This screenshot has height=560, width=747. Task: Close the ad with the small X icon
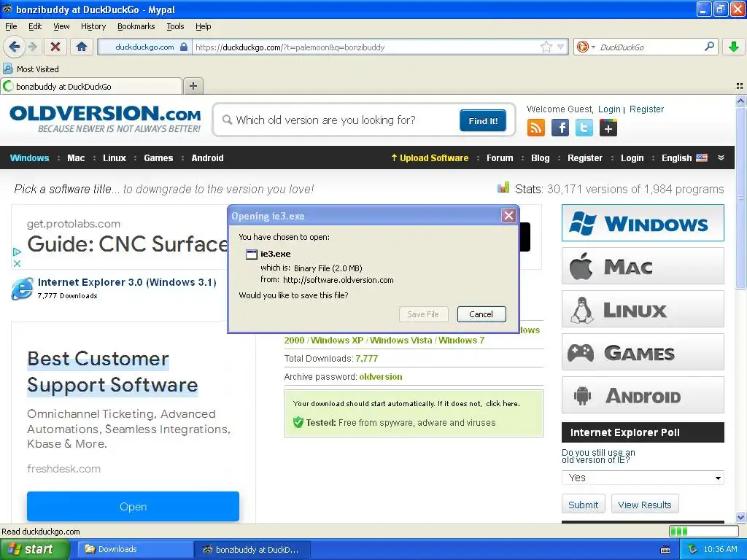click(x=17, y=263)
